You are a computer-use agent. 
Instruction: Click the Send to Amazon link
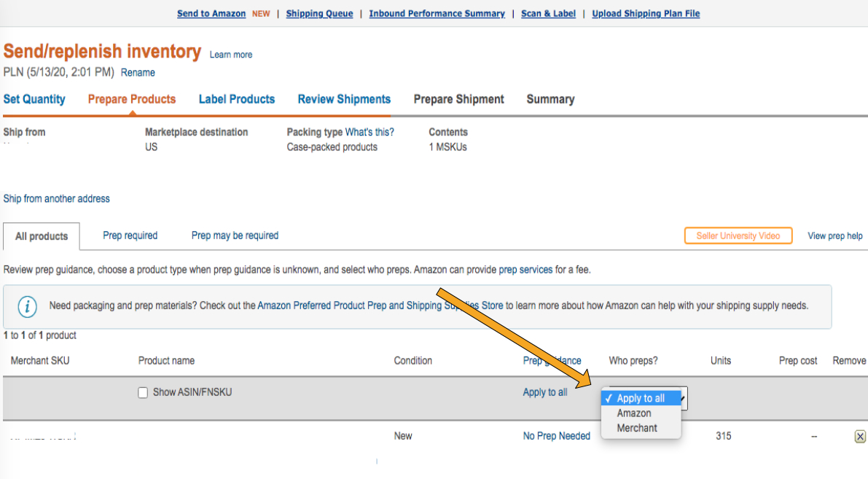(211, 13)
